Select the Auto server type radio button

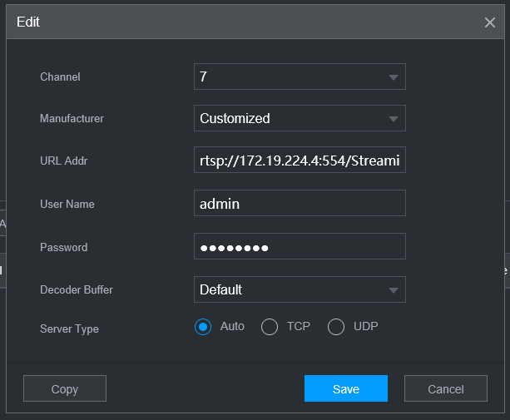[203, 327]
